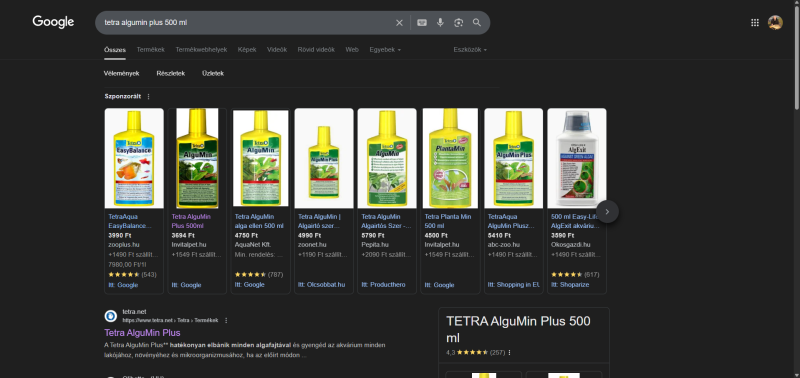800x378 pixels.
Task: Click the magnifier search button
Action: pyautogui.click(x=477, y=22)
